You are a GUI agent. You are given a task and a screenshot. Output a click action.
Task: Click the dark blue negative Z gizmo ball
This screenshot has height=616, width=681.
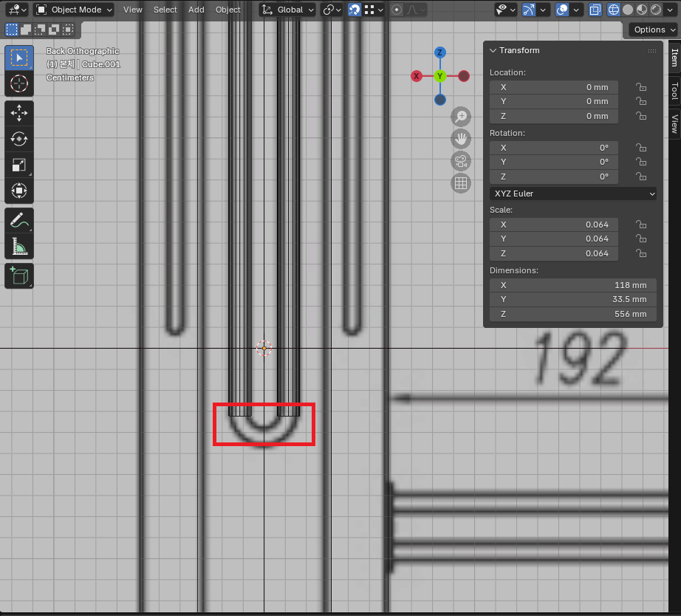[x=440, y=100]
